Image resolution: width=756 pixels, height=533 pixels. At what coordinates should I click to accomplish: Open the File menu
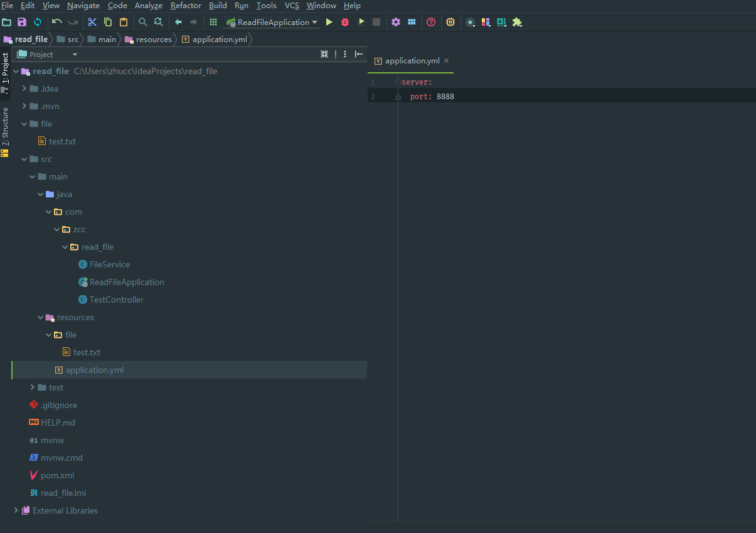(7, 6)
